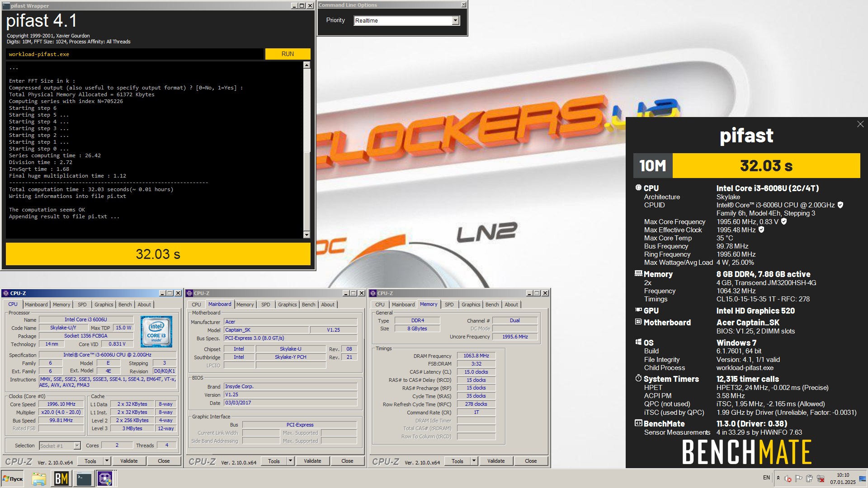Click the Intel Core i3 inside logo
This screenshot has width=868, height=488.
pos(156,332)
